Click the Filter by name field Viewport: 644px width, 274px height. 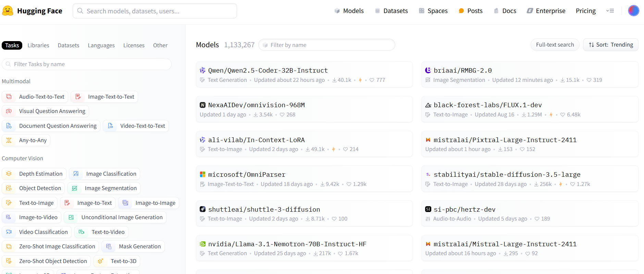click(327, 45)
